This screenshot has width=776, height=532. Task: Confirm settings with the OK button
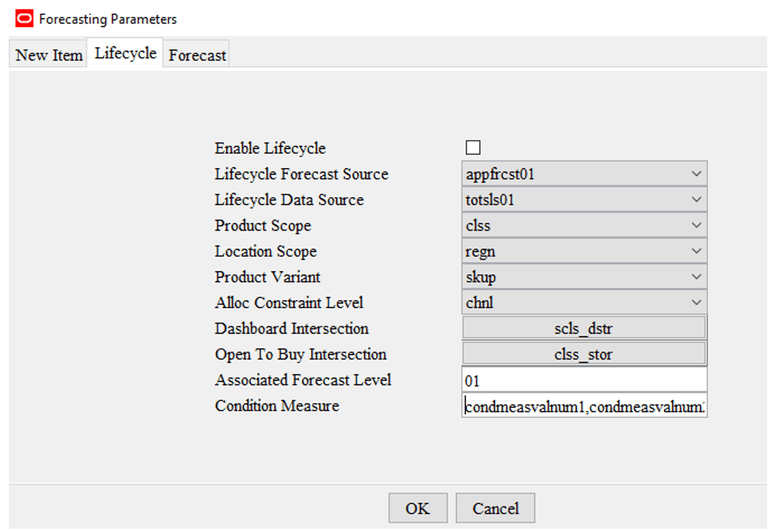417,508
